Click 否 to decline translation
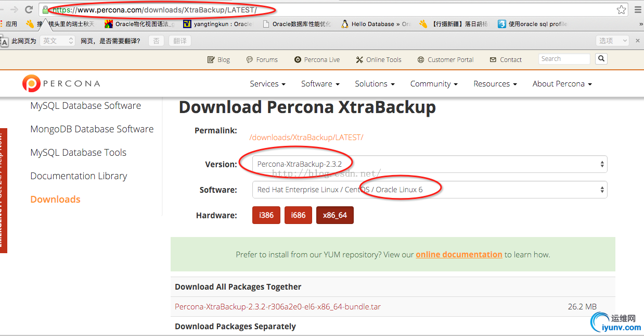Viewport: 644px width, 336px height. (x=156, y=41)
